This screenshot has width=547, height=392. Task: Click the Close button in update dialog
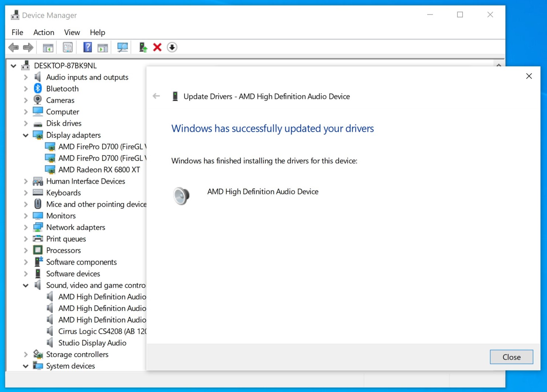click(x=512, y=357)
